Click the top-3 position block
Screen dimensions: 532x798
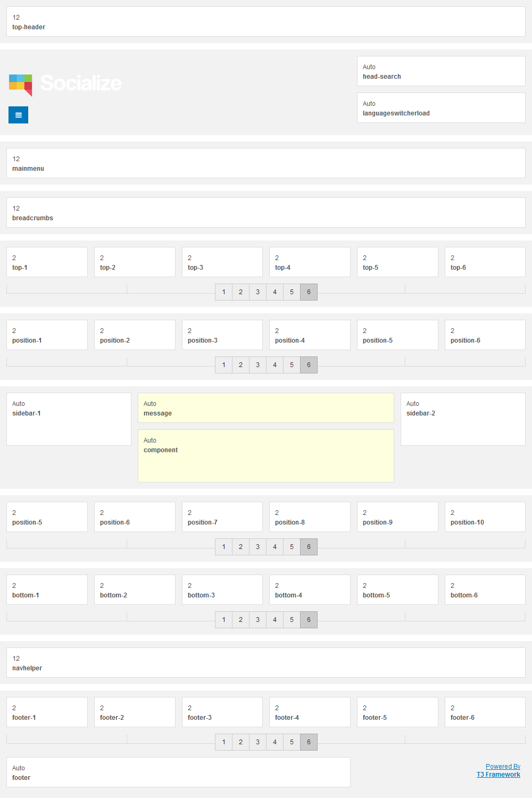point(222,262)
